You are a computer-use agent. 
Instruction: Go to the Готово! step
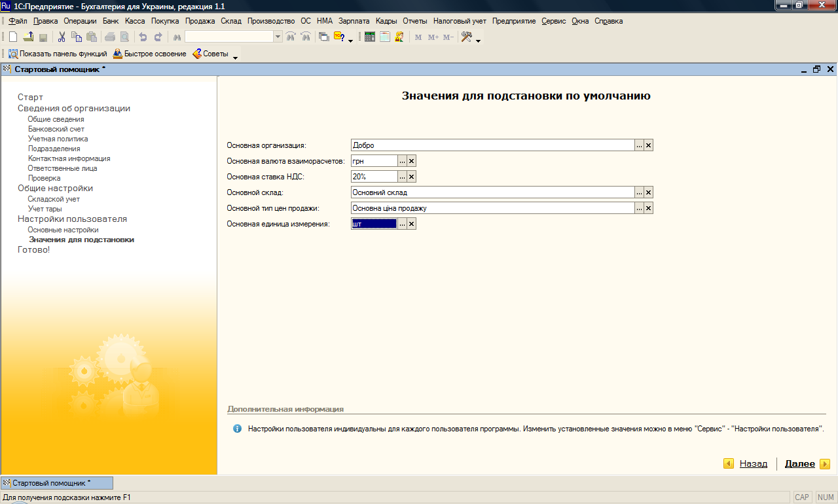click(33, 250)
